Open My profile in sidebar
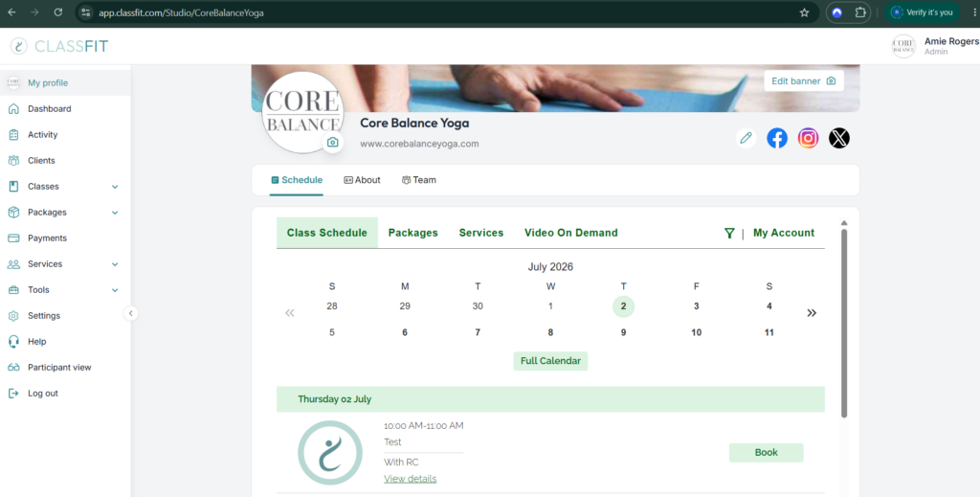The height and width of the screenshot is (497, 980). pos(65,82)
